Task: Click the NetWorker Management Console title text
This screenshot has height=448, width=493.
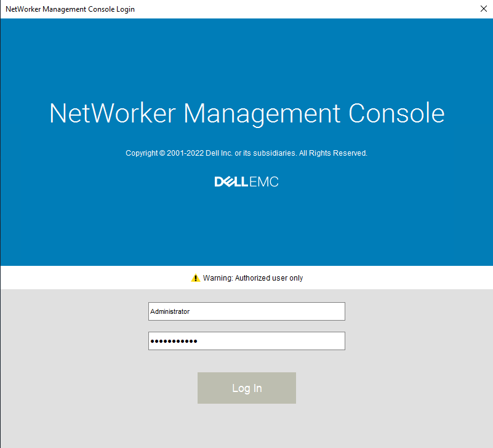Action: (x=246, y=113)
